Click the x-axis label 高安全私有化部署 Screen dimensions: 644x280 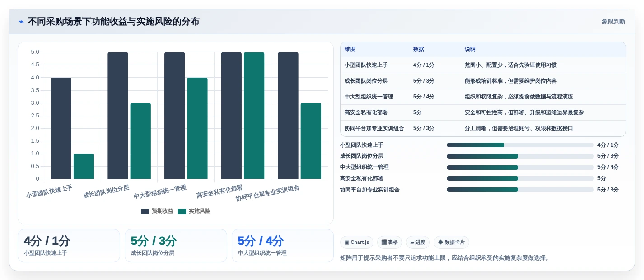click(x=219, y=191)
